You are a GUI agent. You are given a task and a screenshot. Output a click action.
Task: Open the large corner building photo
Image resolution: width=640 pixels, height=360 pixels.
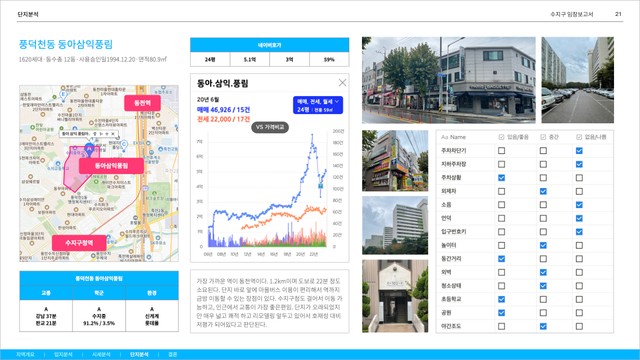tap(449, 80)
